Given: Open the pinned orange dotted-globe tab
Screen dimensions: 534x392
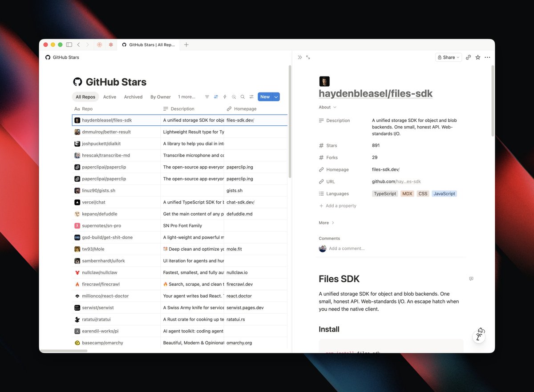Looking at the screenshot, I should (100, 45).
